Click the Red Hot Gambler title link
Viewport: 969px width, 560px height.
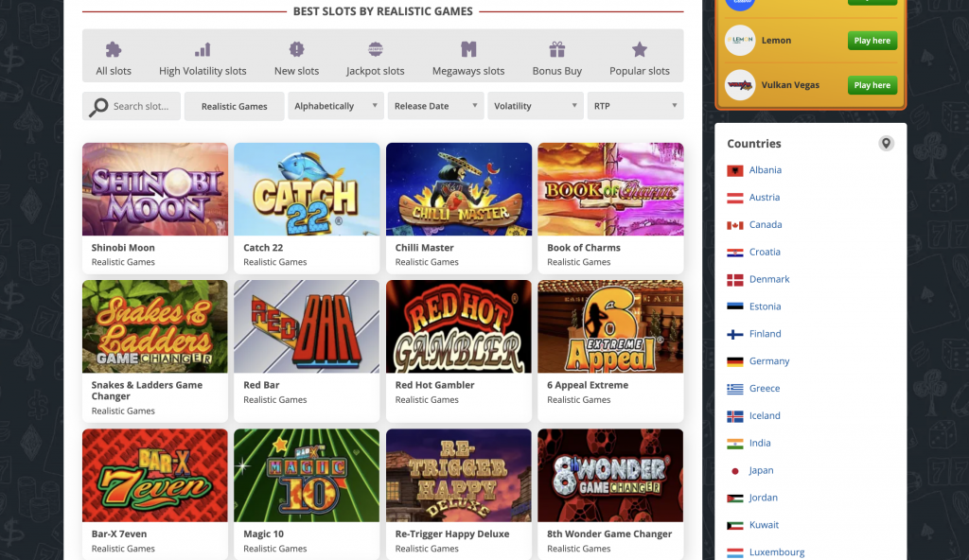coord(434,384)
